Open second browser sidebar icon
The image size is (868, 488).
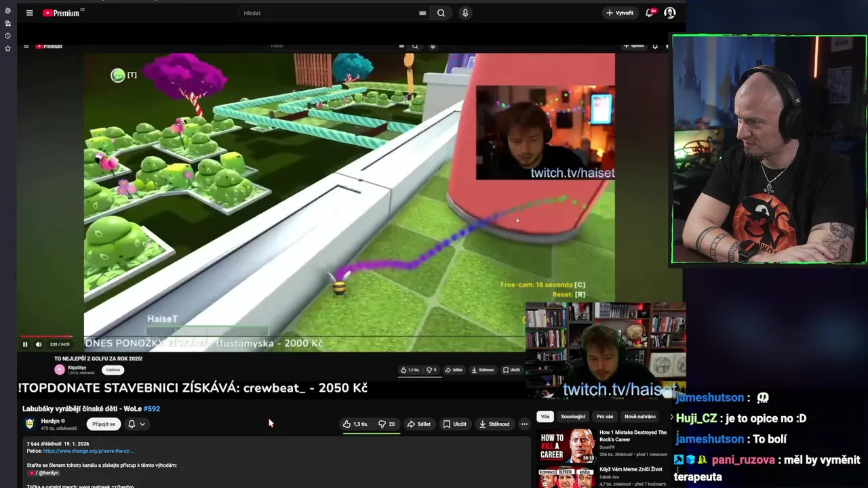click(7, 23)
